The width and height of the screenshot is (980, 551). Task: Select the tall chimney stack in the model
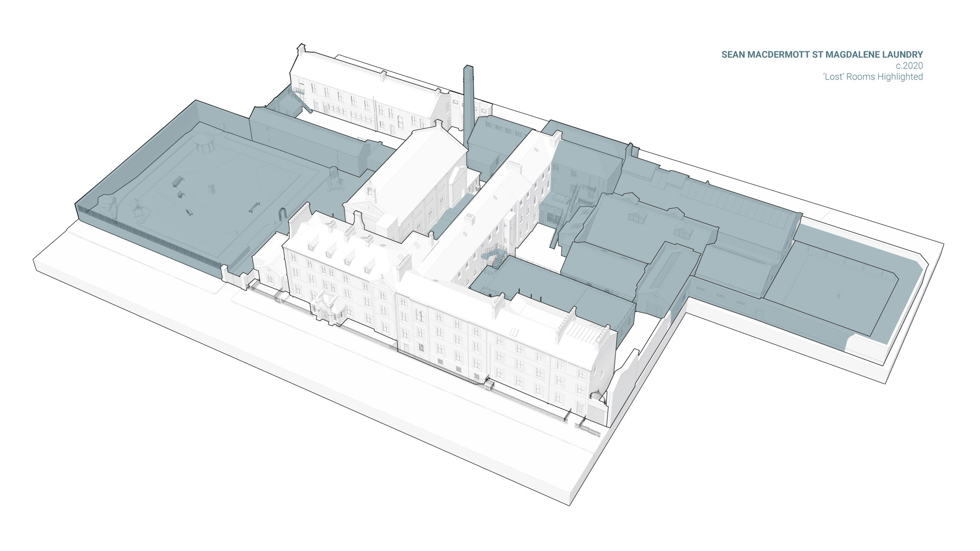469,106
